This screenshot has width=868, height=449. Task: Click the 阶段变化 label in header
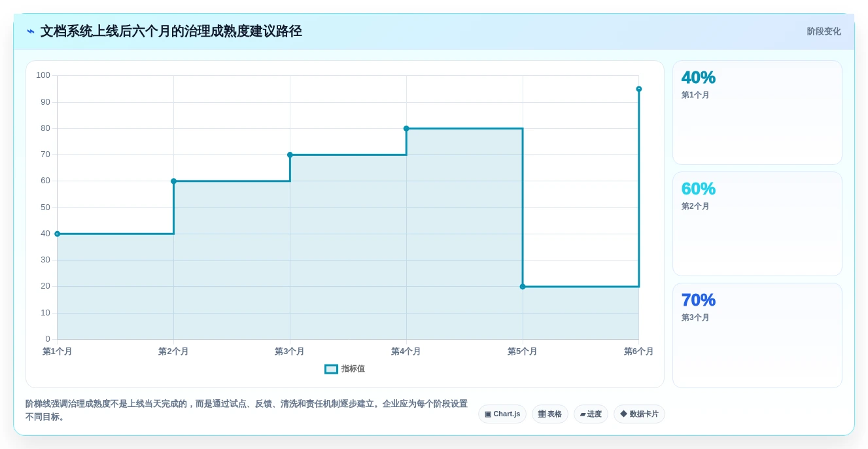click(x=824, y=31)
